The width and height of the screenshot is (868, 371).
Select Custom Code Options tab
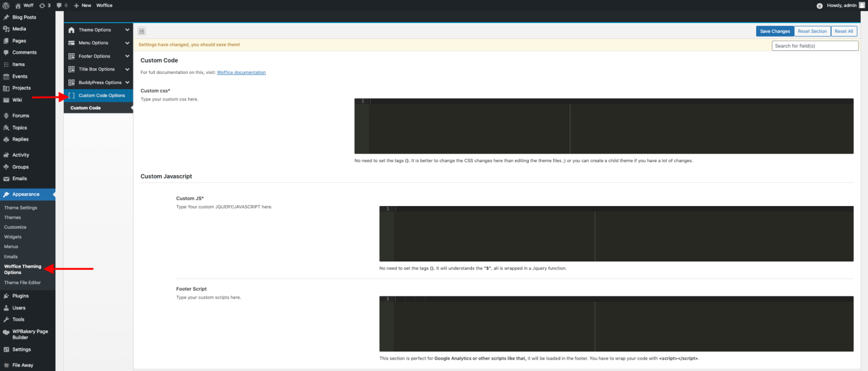(x=101, y=95)
